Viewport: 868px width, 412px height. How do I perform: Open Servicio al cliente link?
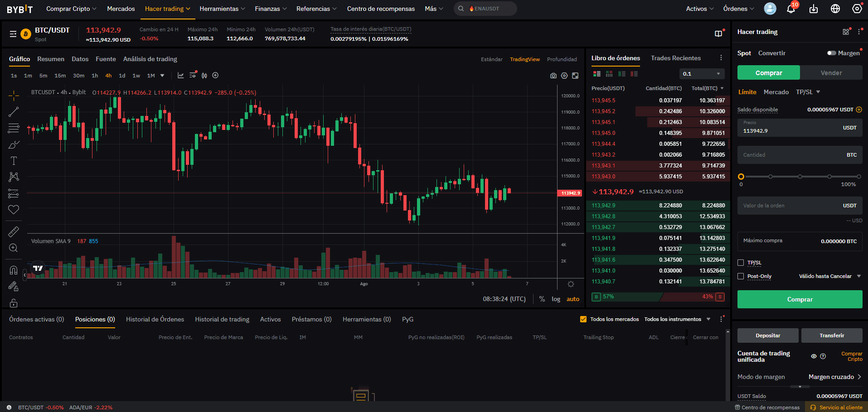point(837,407)
